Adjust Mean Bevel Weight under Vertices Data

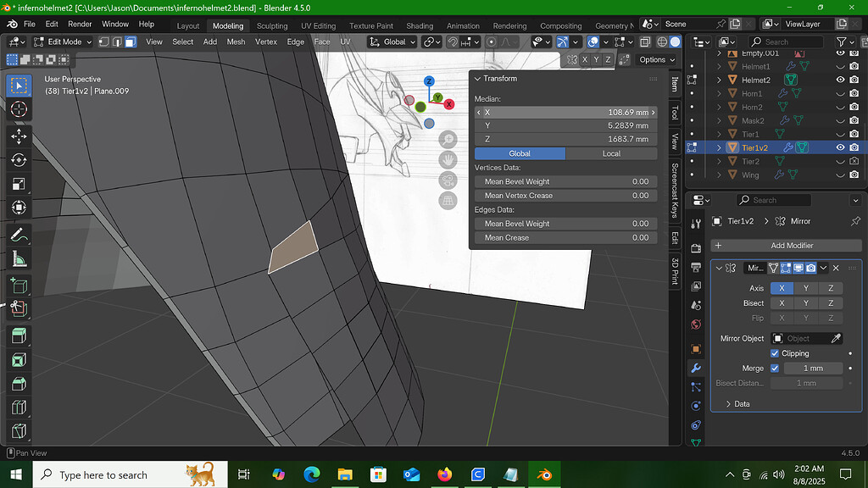pos(565,181)
